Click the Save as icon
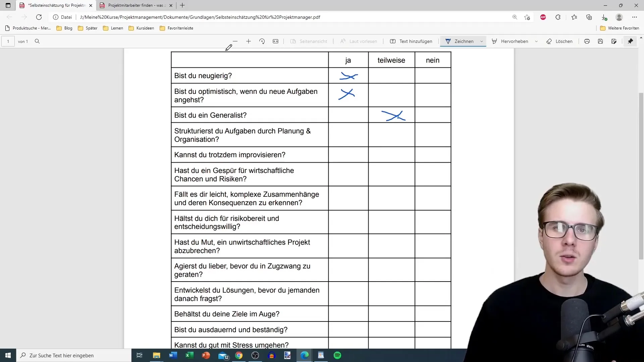The image size is (644, 362). click(x=614, y=41)
